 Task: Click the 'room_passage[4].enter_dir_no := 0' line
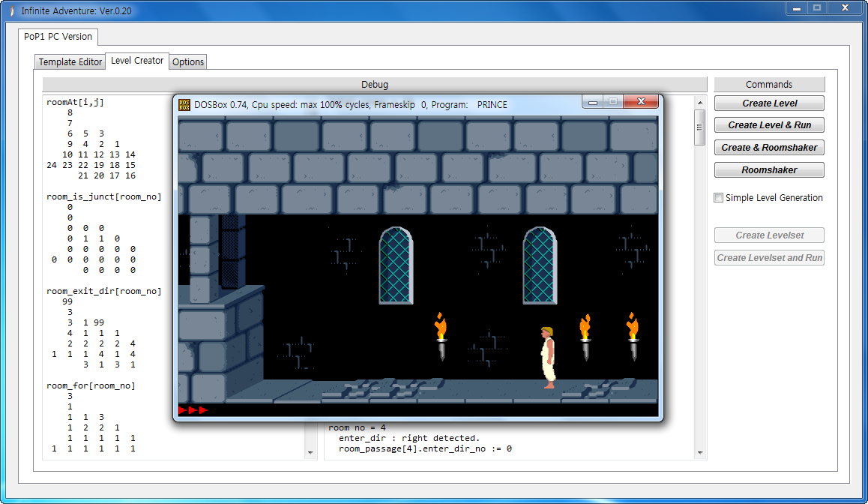pyautogui.click(x=425, y=448)
